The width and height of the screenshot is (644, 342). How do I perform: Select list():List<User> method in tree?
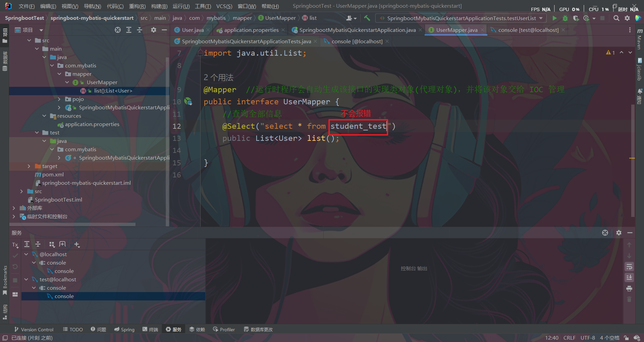[x=113, y=91]
